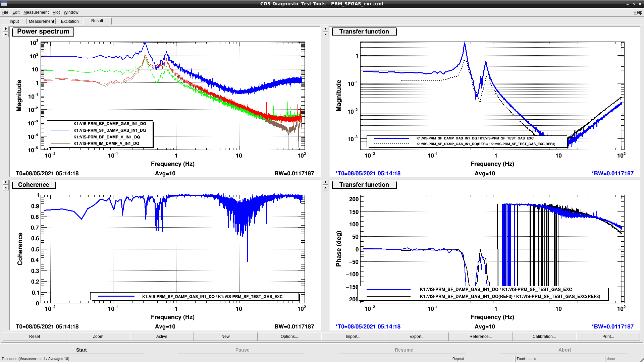Click the Reset button
Screen dimensions: 644x362
click(35, 337)
